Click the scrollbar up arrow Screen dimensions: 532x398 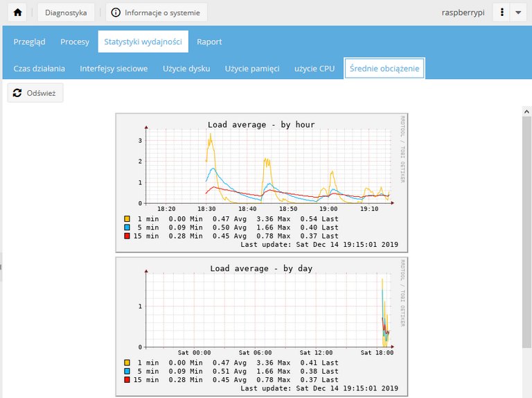click(526, 112)
